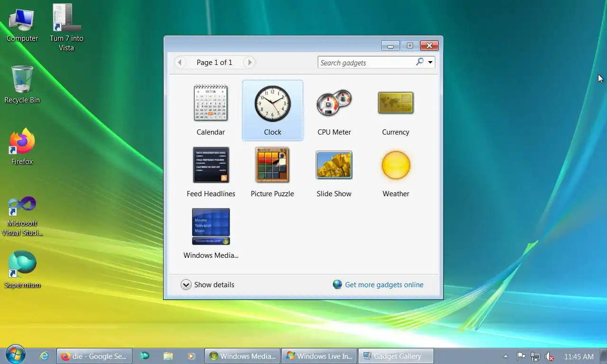Screen dimensions: 607x364
Task: Select the Picture Puzzle gadget icon
Action: [x=273, y=165]
